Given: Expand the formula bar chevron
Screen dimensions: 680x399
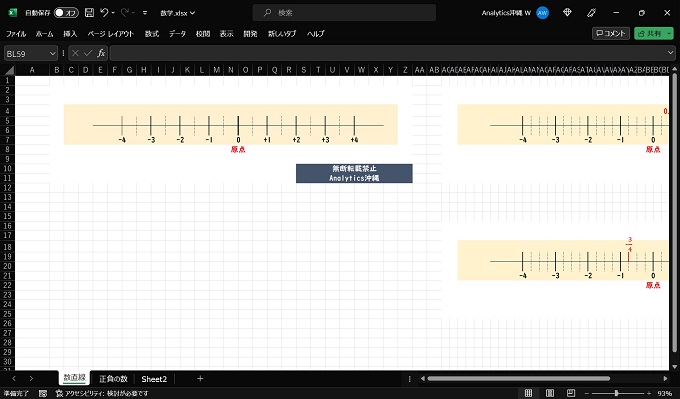Looking at the screenshot, I should tap(670, 53).
